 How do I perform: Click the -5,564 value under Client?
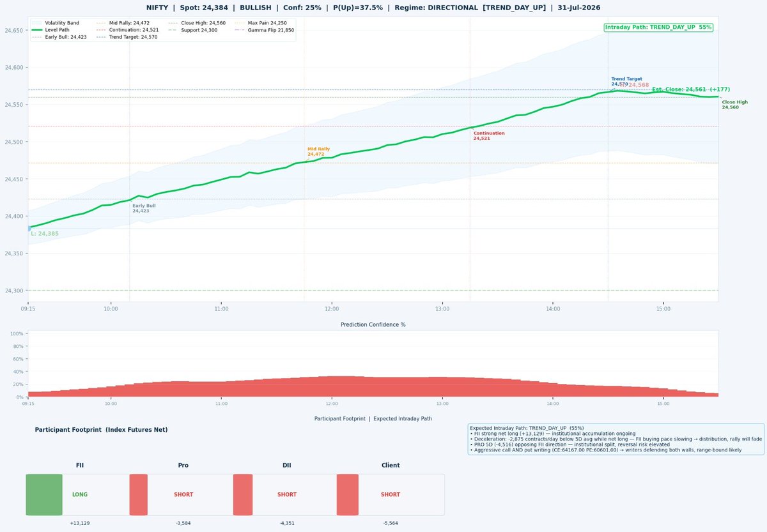tap(391, 523)
